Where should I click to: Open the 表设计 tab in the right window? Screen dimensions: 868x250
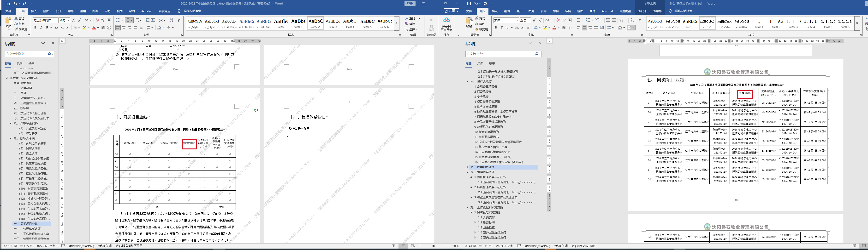pos(642,11)
